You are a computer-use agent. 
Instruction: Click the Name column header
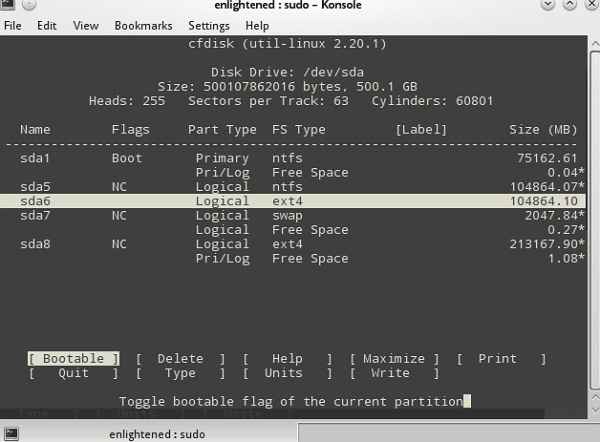[35, 130]
